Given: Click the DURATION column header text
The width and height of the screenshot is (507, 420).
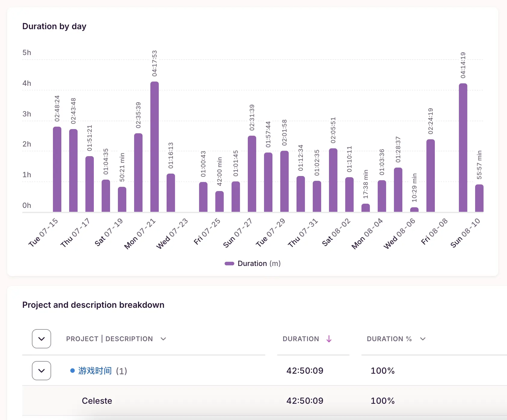Looking at the screenshot, I should pos(301,339).
